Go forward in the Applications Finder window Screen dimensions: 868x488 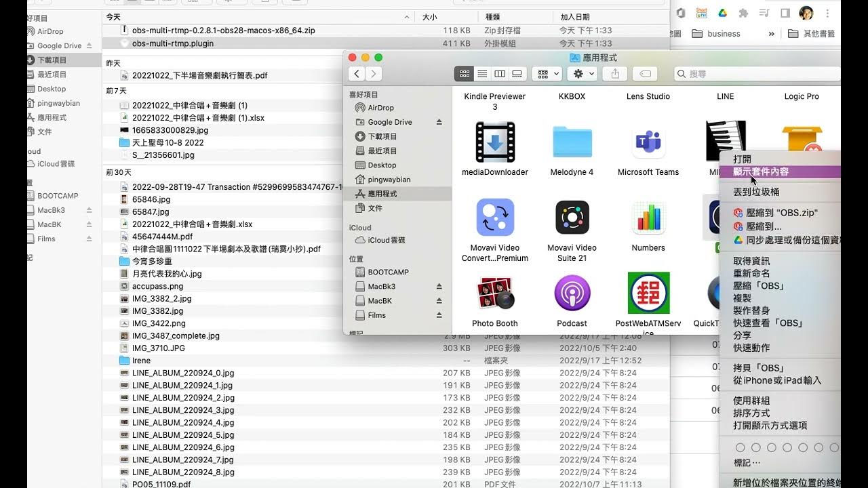(374, 73)
